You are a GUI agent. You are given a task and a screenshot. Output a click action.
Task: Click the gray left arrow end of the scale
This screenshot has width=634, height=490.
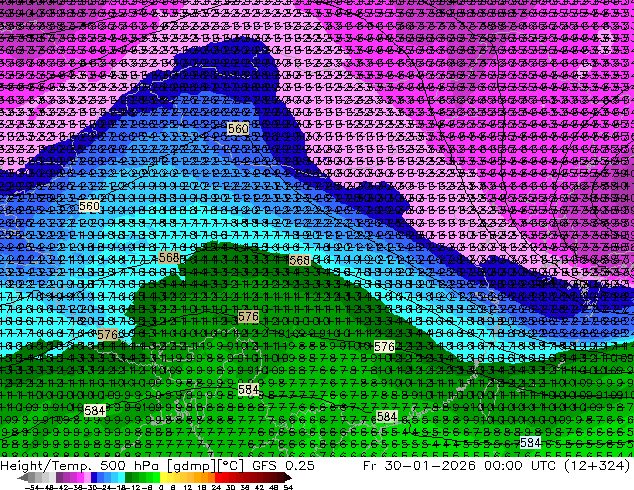pyautogui.click(x=22, y=478)
